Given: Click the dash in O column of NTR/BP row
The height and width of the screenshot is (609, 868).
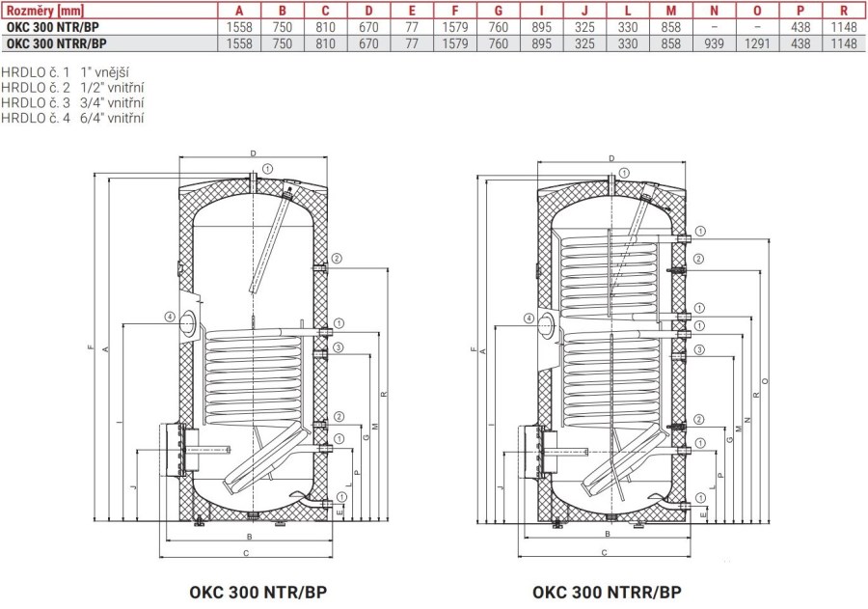Looking at the screenshot, I should pos(757,27).
